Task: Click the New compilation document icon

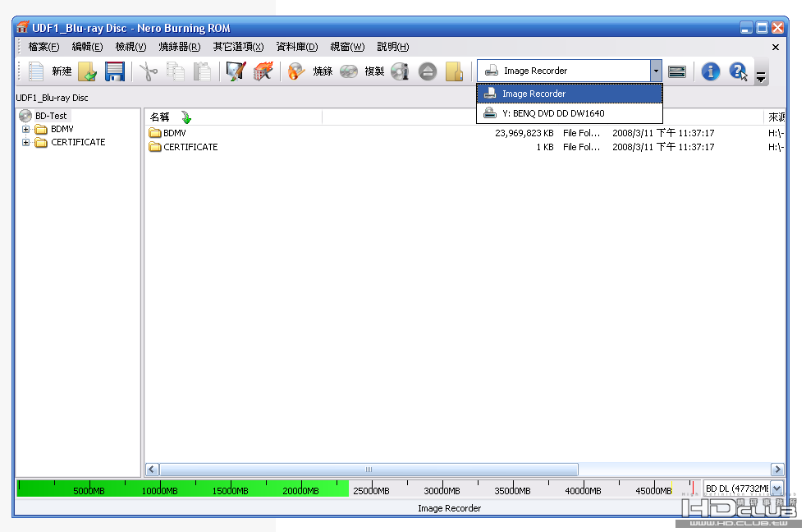Action: tap(36, 71)
